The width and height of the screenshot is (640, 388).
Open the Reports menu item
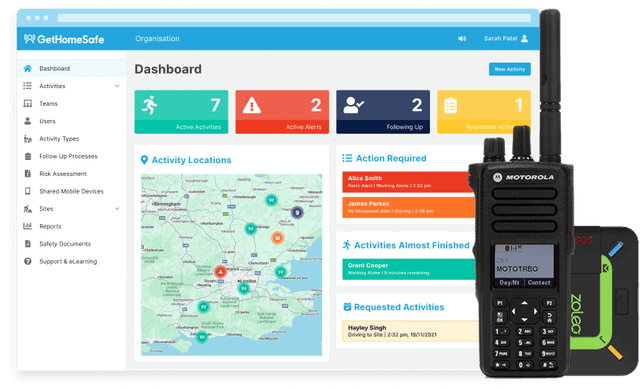[71, 226]
